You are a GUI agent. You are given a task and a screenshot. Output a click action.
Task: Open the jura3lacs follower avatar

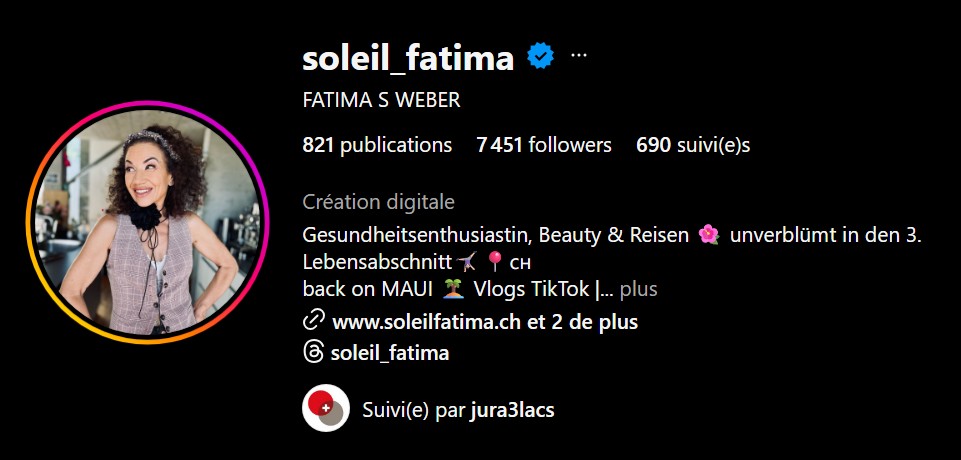click(325, 408)
